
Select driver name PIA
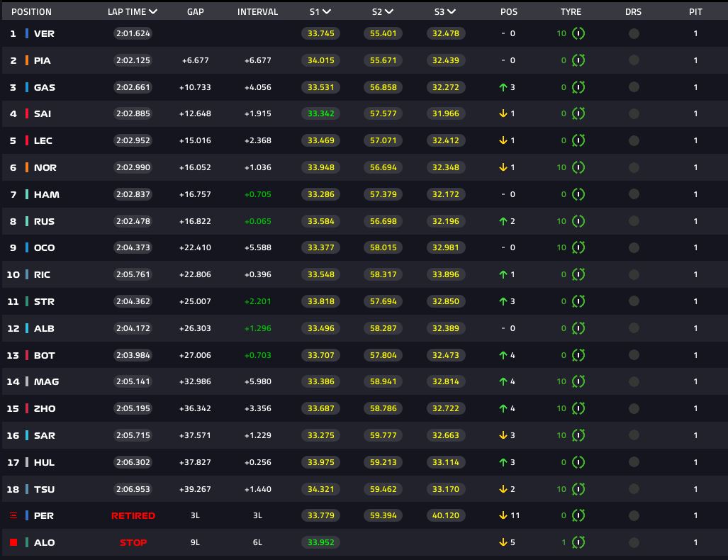click(x=43, y=60)
